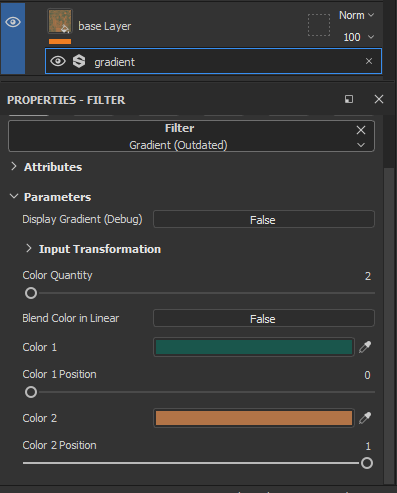Click the Substance icon on gradient row
The width and height of the screenshot is (397, 493).
[79, 61]
